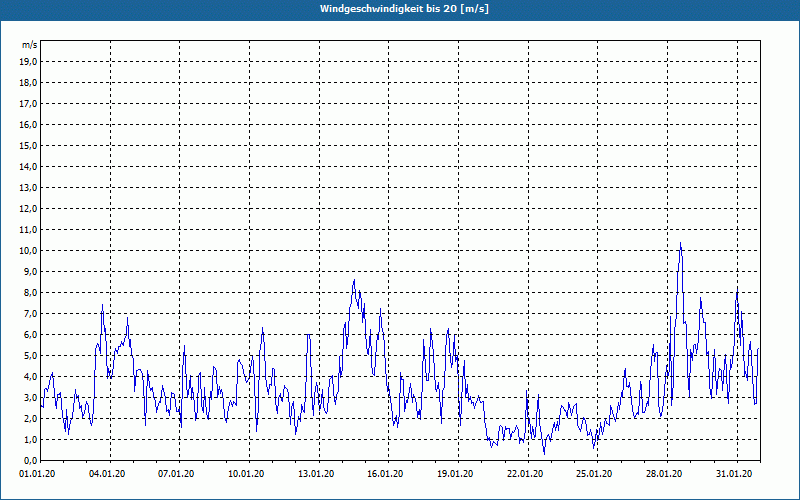Select the 14,0 y-axis label
The height and width of the screenshot is (500, 800).
point(28,166)
